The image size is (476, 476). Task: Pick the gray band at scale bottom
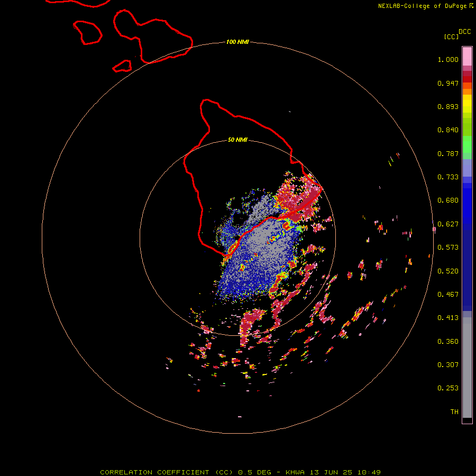(x=467, y=368)
